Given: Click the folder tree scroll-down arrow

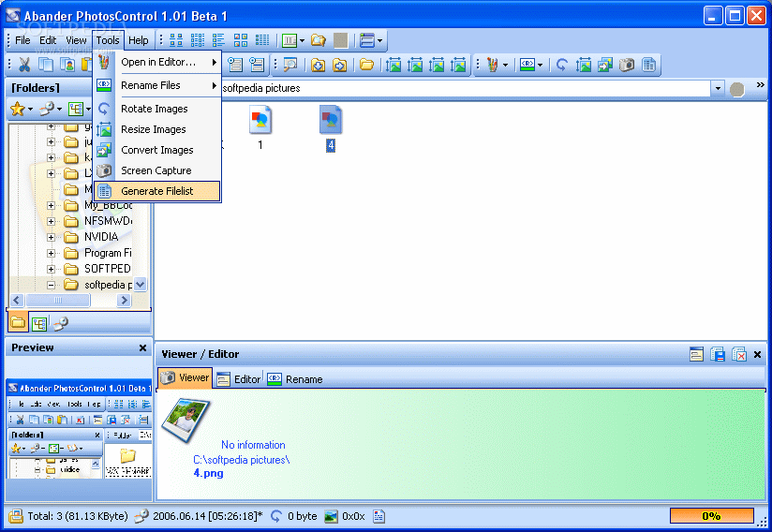Looking at the screenshot, I should (141, 285).
